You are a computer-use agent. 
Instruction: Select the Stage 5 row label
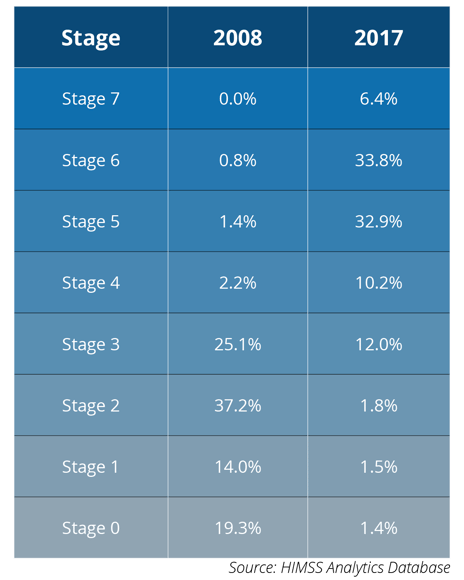coord(91,221)
